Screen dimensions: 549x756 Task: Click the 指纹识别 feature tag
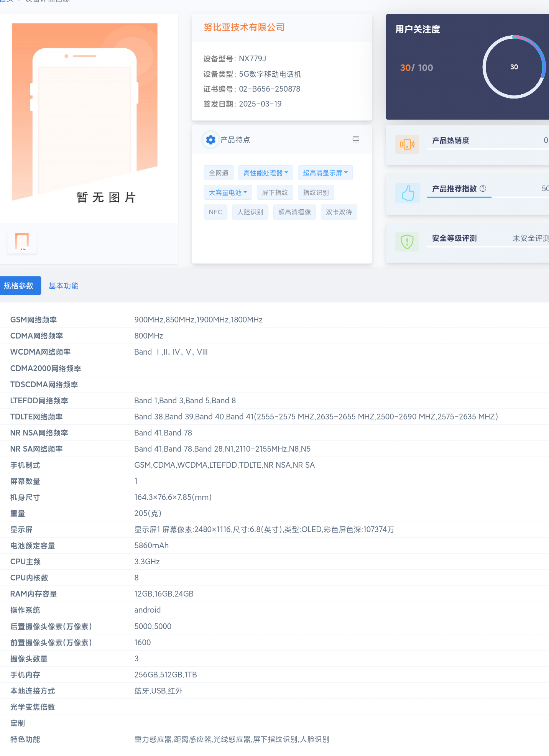pos(316,192)
